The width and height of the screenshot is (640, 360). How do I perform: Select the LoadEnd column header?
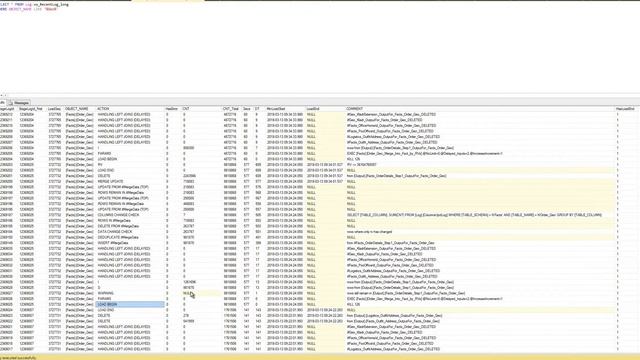(313, 109)
